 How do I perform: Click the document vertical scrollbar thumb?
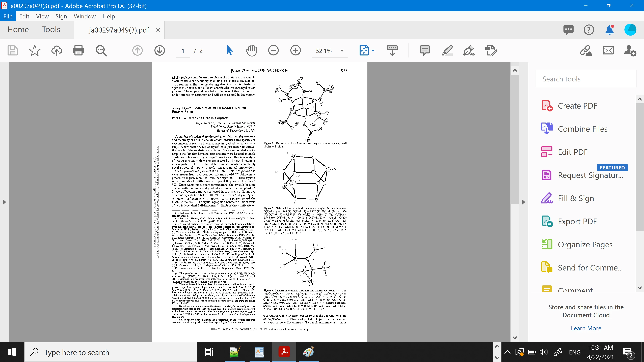(515, 140)
